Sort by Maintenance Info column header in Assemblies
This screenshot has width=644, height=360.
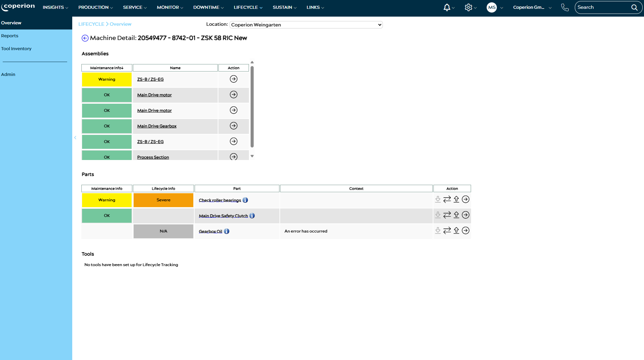[107, 68]
